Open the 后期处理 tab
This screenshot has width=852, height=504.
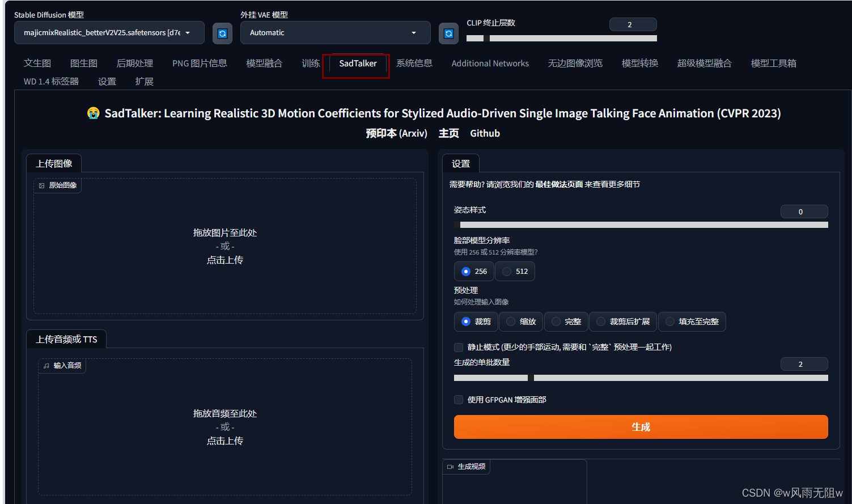[x=135, y=63]
